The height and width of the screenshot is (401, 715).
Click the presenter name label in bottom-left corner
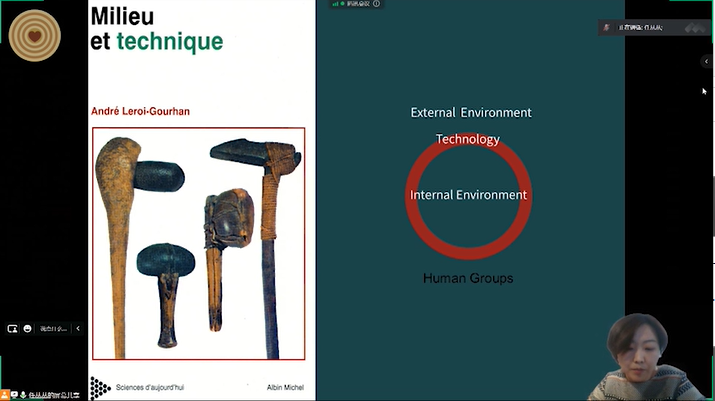54,395
